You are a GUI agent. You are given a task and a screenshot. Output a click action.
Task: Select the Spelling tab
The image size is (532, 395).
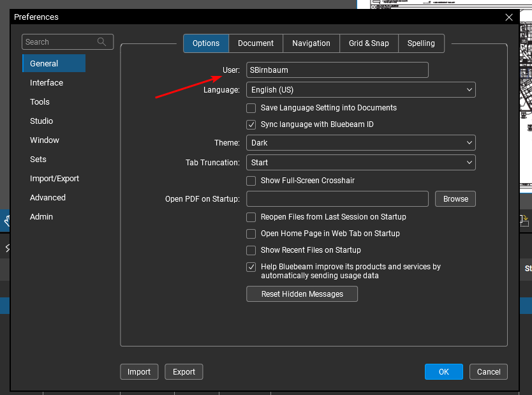tap(421, 43)
